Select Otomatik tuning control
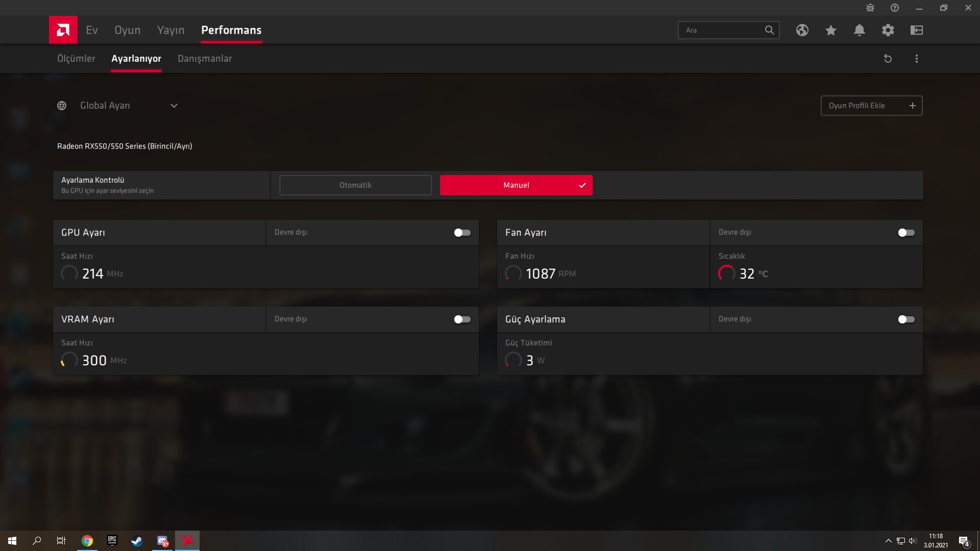This screenshot has height=551, width=980. [x=355, y=185]
